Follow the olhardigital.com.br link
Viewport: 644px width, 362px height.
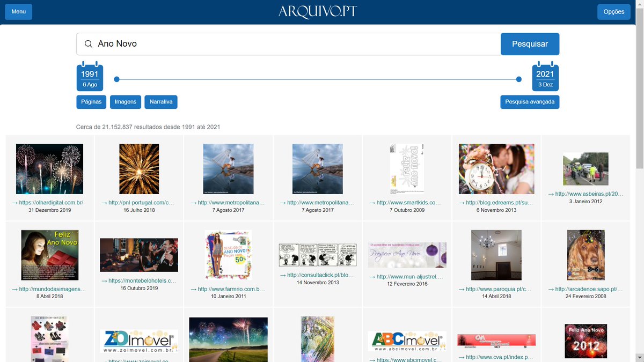(47, 203)
